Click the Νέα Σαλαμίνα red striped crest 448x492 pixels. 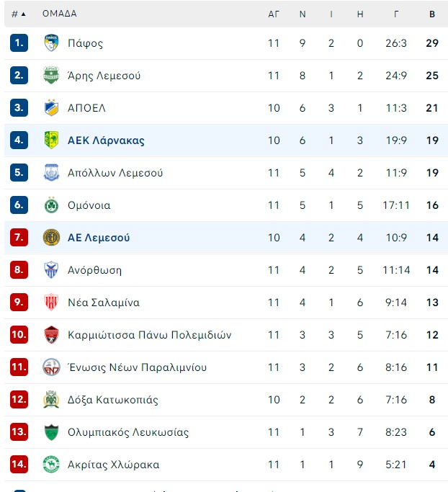[x=51, y=302]
